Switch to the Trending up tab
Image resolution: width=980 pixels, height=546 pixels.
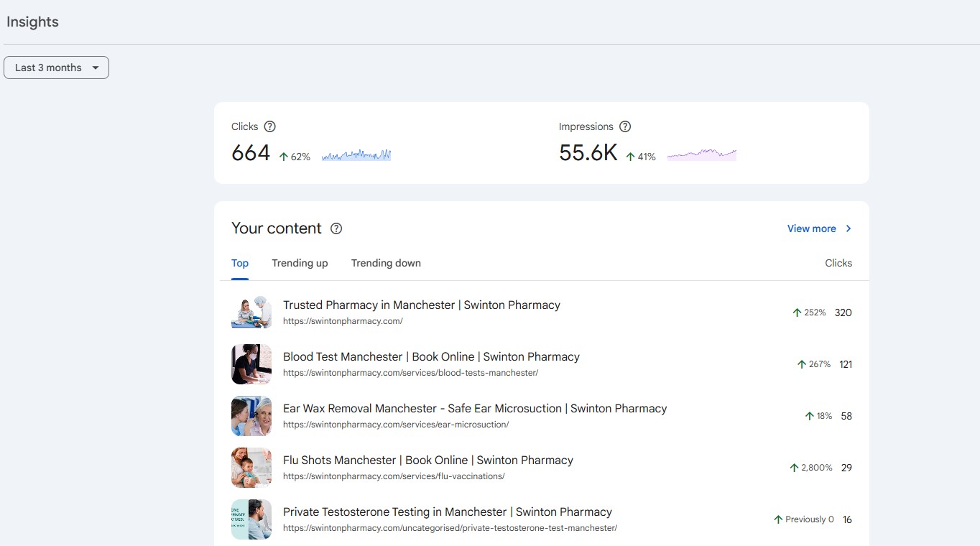(300, 263)
